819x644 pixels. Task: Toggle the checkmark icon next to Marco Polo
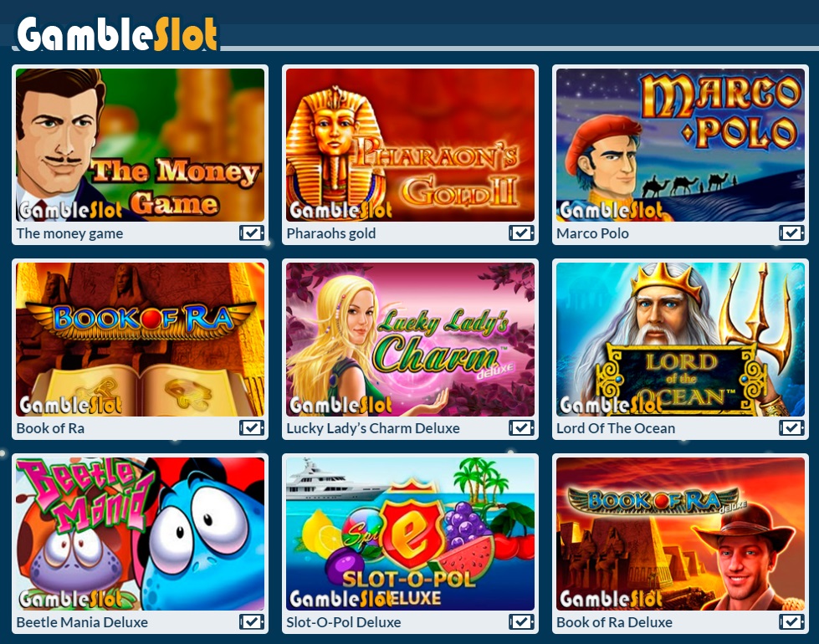[792, 233]
